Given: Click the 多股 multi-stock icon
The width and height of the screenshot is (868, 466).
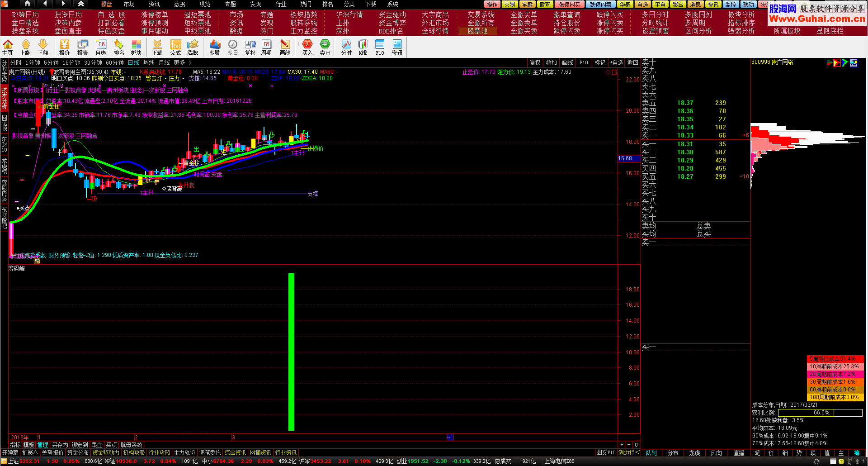Looking at the screenshot, I should click(215, 47).
